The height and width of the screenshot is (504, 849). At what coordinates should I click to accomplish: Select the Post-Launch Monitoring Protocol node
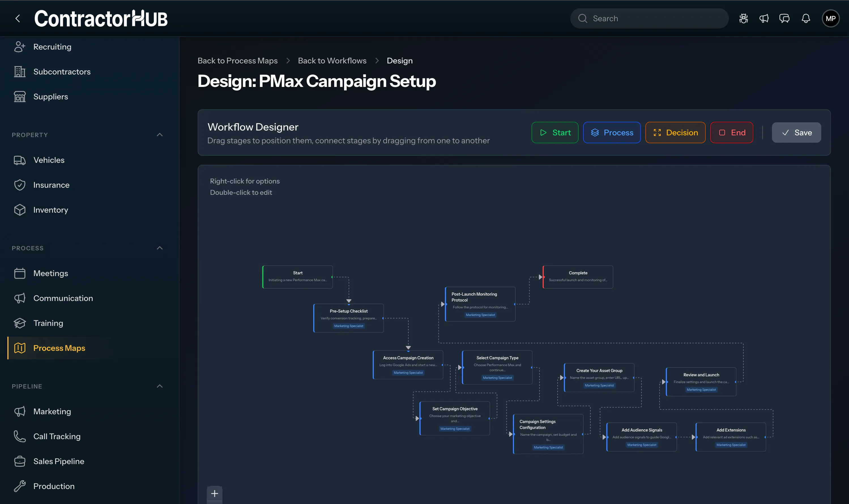(480, 304)
